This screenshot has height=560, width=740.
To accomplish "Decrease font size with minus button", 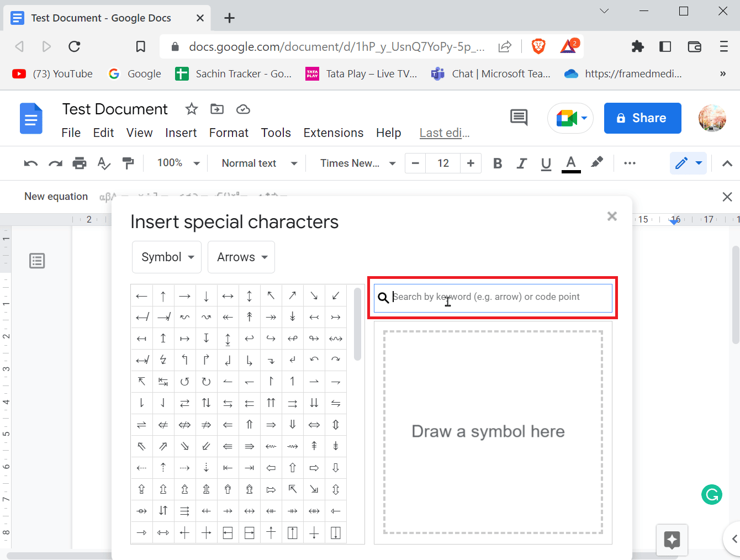I will [x=416, y=163].
